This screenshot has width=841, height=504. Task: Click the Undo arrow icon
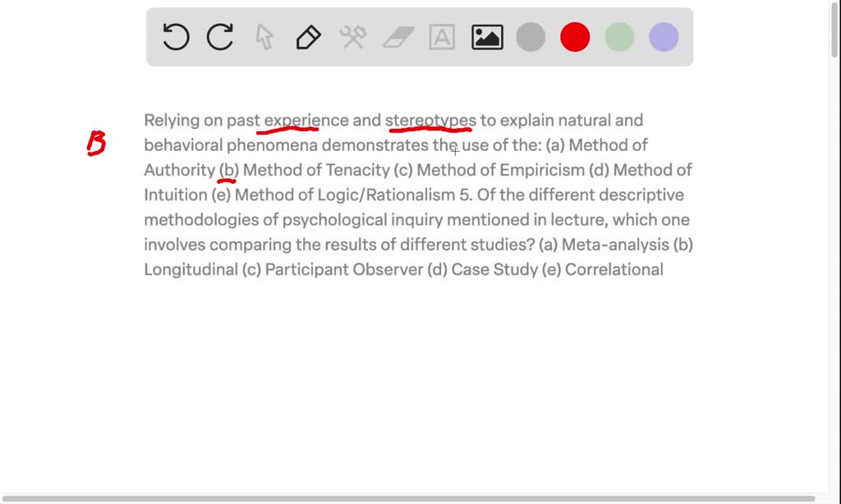(176, 36)
